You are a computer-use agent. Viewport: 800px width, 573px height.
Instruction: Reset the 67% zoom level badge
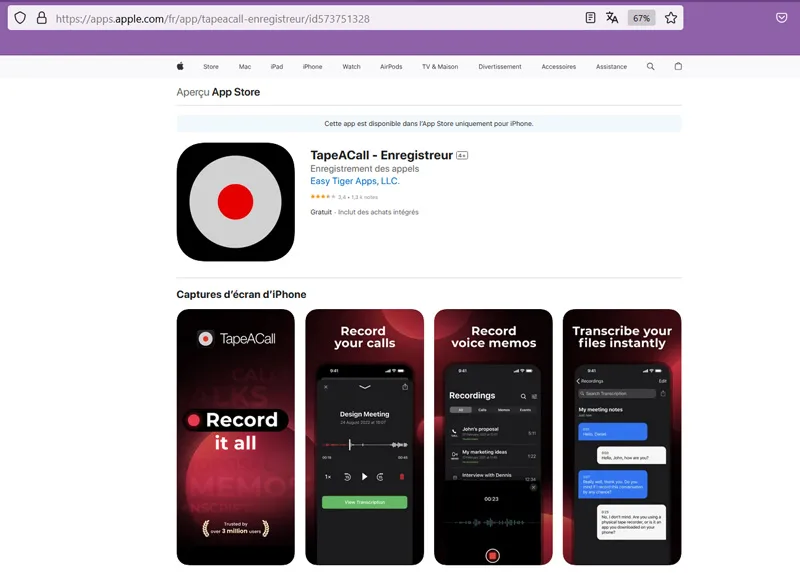pyautogui.click(x=641, y=18)
